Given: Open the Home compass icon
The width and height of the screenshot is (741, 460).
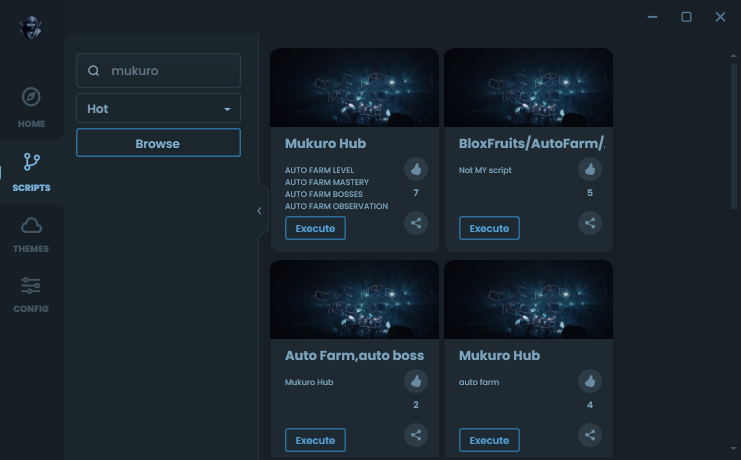Looking at the screenshot, I should pos(31,97).
